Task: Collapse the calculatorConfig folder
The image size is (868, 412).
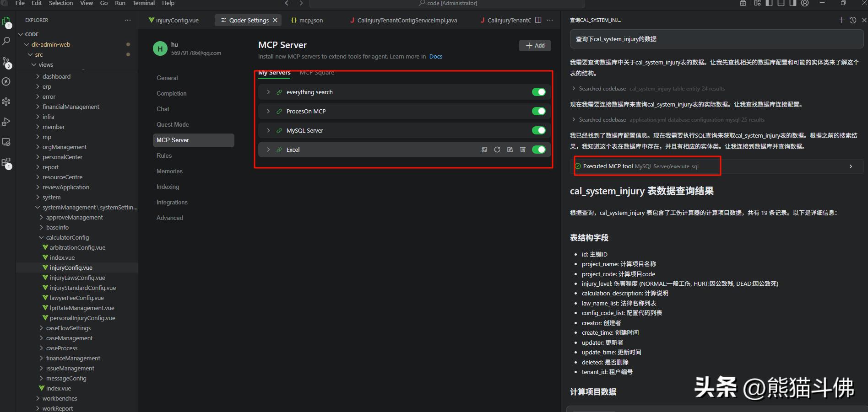Action: pos(41,237)
